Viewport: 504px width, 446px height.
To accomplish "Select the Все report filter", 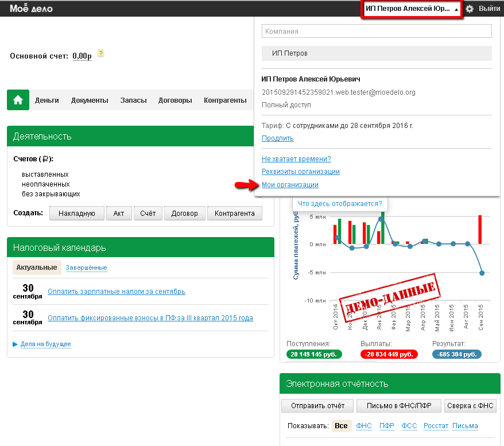I will (341, 426).
